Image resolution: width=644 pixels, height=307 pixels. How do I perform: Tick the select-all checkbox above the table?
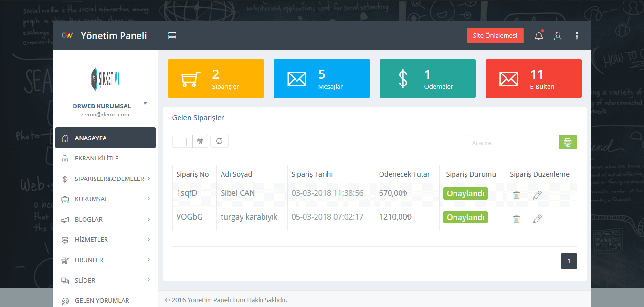[x=182, y=142]
